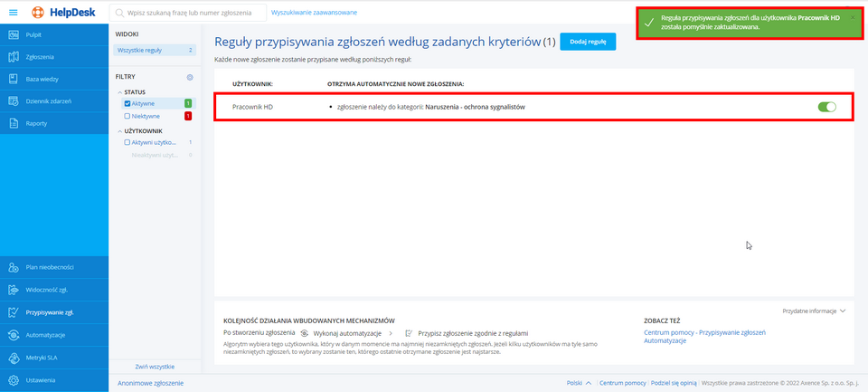Screen dimensions: 868x392
Task: Go to Automatyzacje in the sidebar
Action: 45,335
